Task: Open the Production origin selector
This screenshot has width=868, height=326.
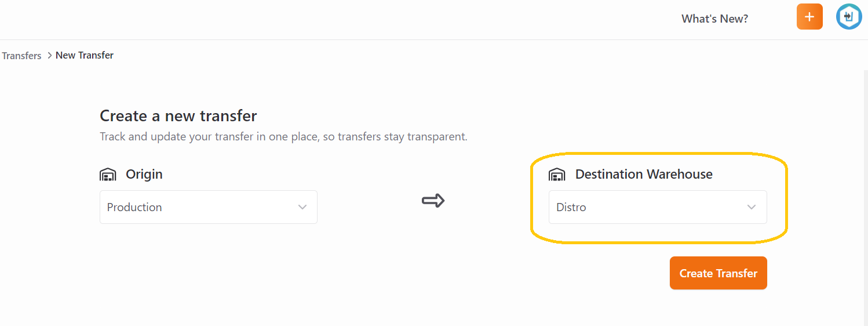Action: pos(209,207)
